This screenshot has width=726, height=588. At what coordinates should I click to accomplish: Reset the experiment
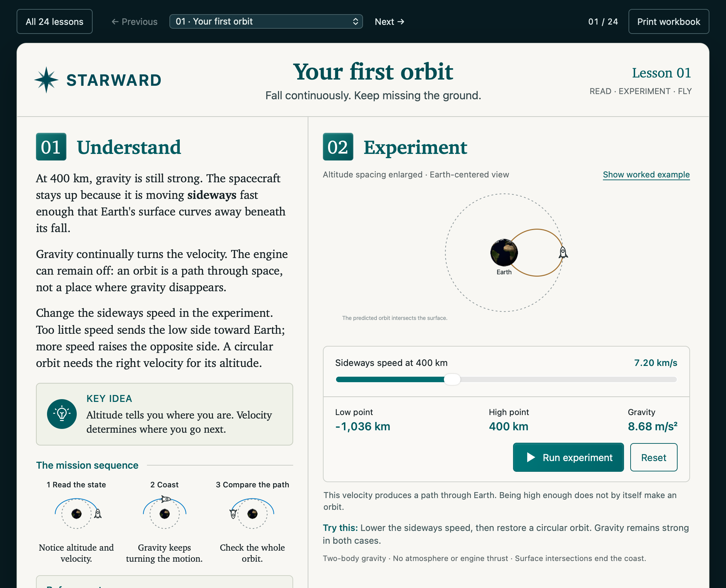coord(653,457)
